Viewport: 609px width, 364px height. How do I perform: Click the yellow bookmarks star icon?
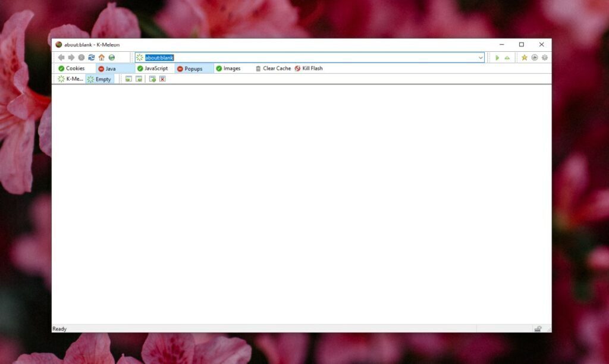(525, 58)
